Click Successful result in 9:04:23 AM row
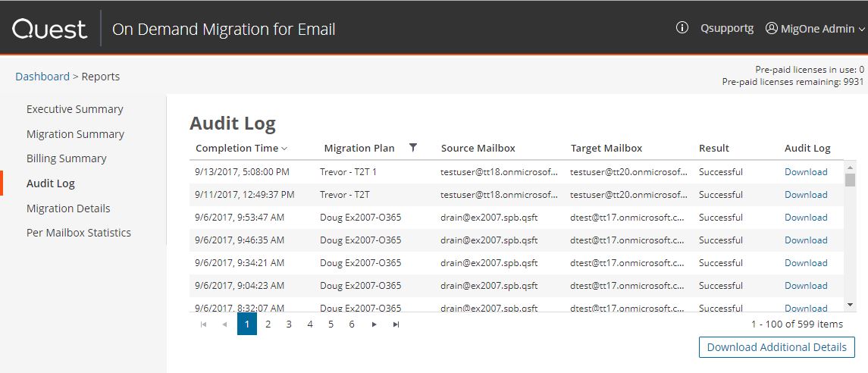This screenshot has width=868, height=373. point(721,286)
